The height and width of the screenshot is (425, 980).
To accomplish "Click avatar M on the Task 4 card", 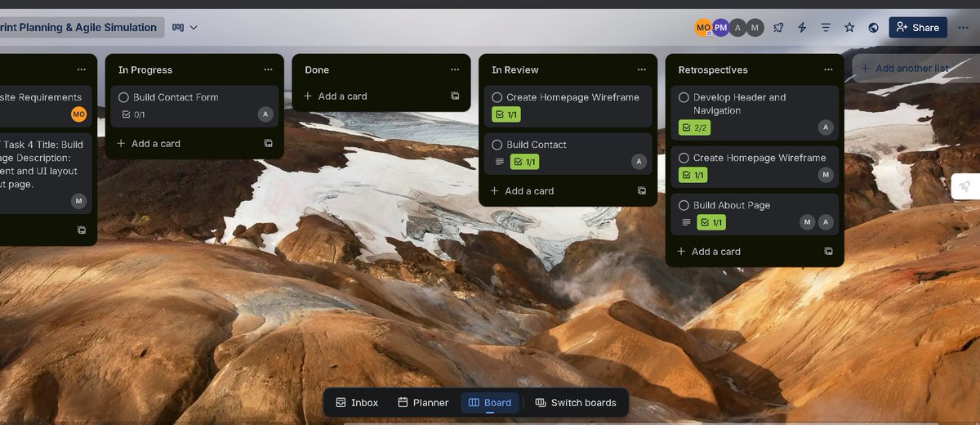I will pyautogui.click(x=78, y=201).
